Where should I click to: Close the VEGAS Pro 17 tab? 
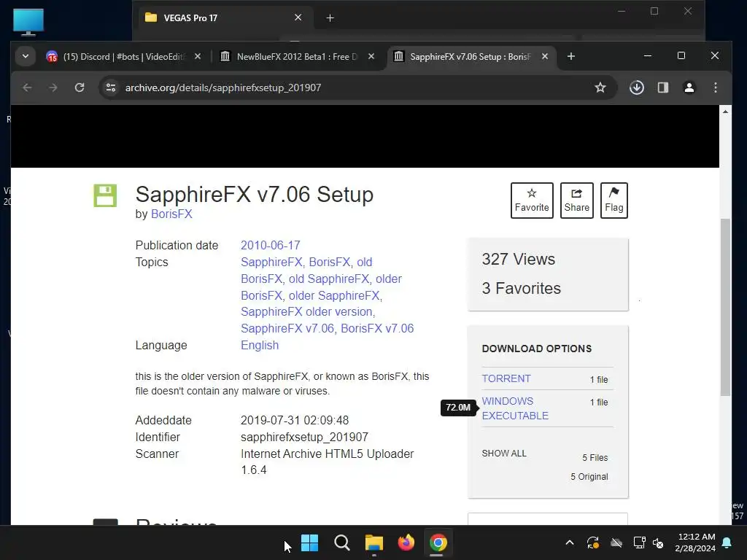[298, 17]
